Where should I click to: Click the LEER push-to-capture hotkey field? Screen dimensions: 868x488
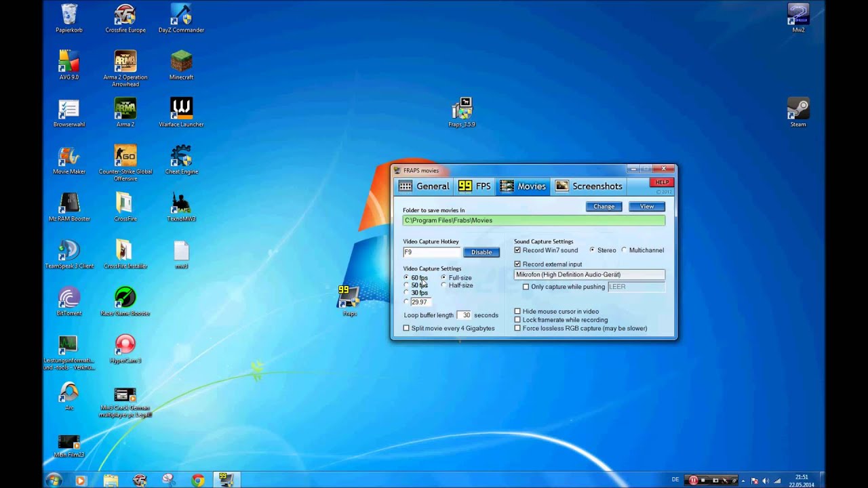click(x=636, y=287)
